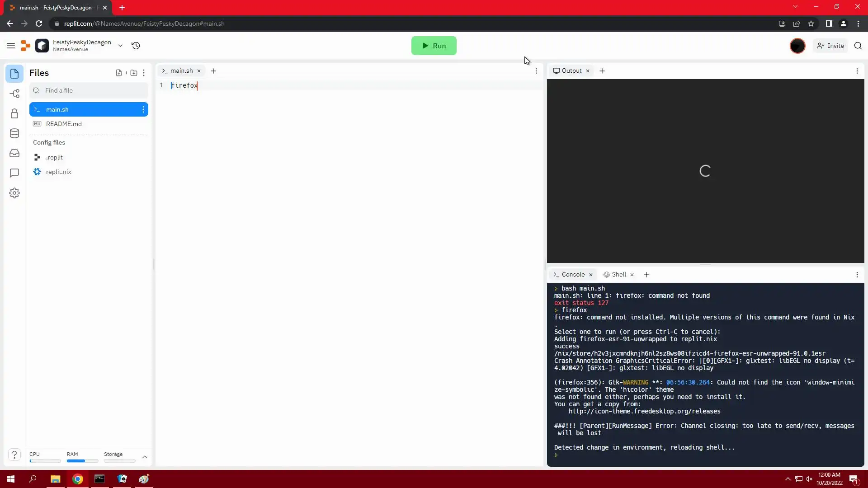Expand the FeistyPeskyDecagon project dropdown
The height and width of the screenshot is (488, 868).
click(x=120, y=46)
